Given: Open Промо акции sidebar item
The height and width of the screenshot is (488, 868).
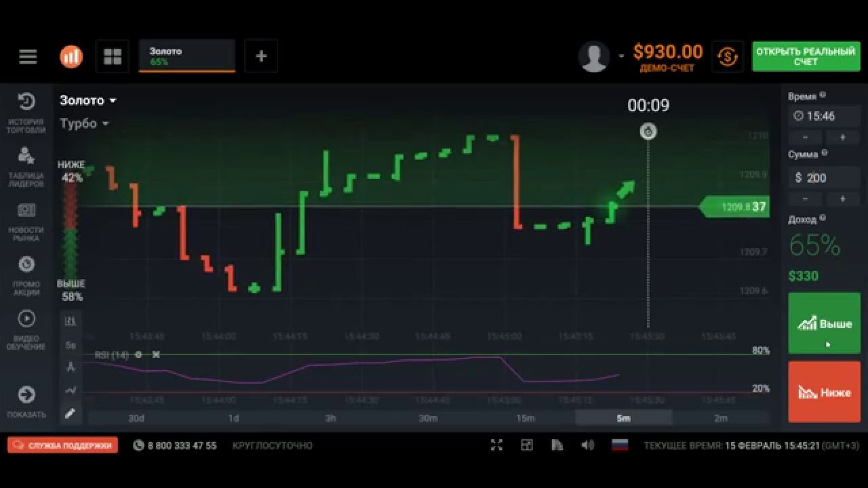Looking at the screenshot, I should pos(26,276).
